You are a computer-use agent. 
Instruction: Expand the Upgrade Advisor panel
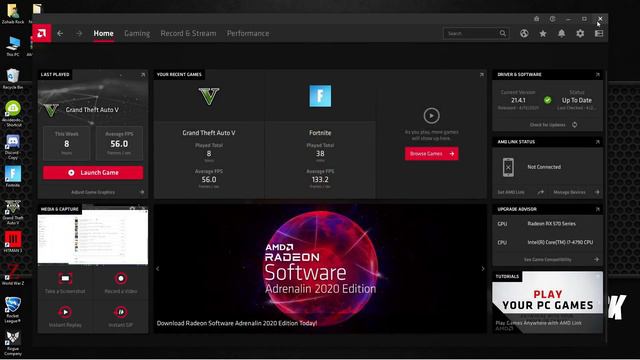[598, 209]
